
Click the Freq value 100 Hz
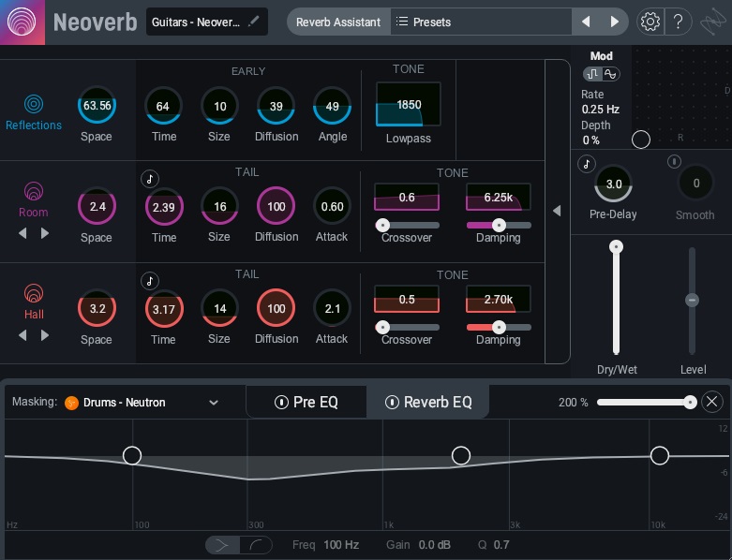point(341,545)
